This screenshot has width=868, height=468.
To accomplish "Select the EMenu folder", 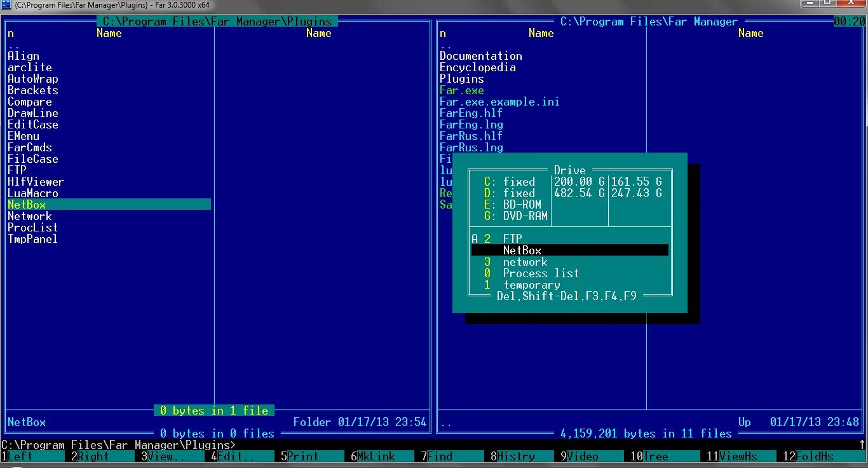I will point(24,136).
